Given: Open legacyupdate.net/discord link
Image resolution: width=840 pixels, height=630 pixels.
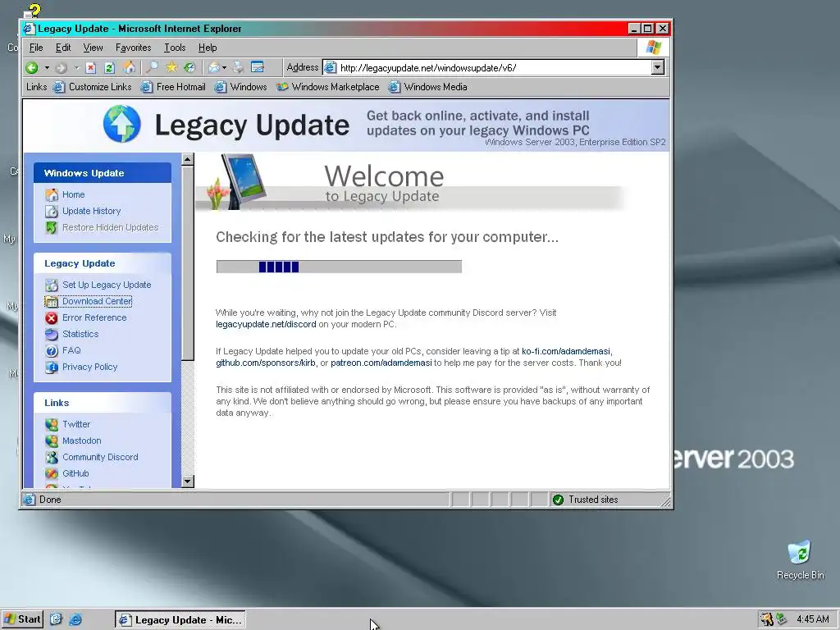Looking at the screenshot, I should point(266,324).
